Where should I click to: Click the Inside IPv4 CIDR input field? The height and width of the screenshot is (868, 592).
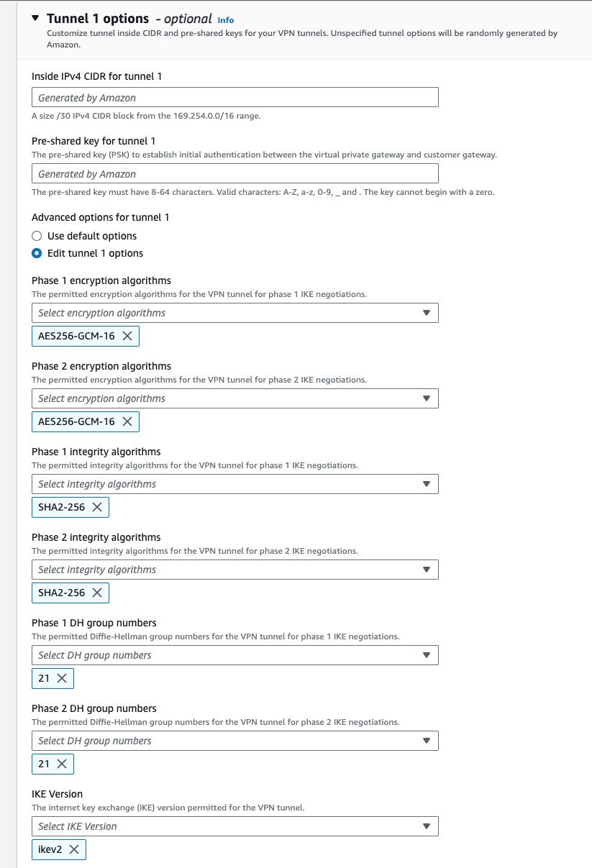234,98
